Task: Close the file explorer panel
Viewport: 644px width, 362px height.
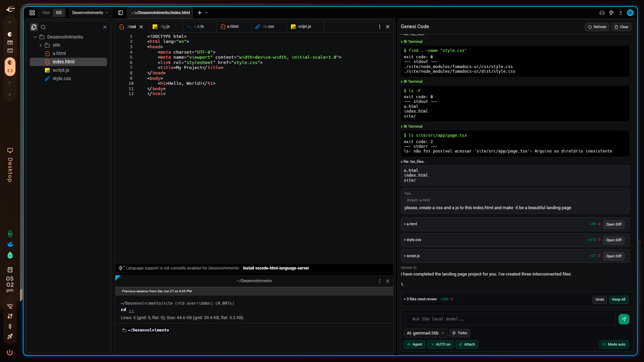Action: pos(105,27)
